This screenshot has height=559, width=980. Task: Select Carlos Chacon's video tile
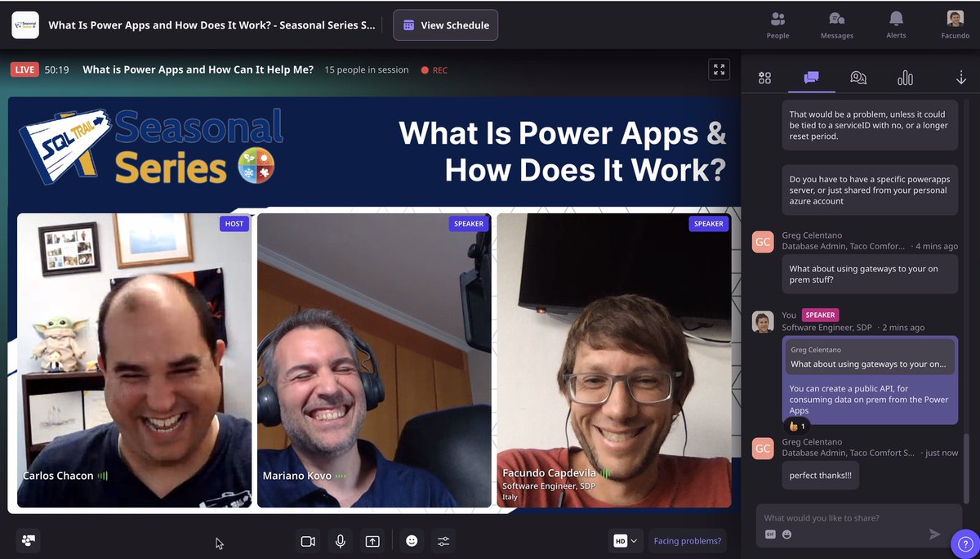[x=134, y=360]
